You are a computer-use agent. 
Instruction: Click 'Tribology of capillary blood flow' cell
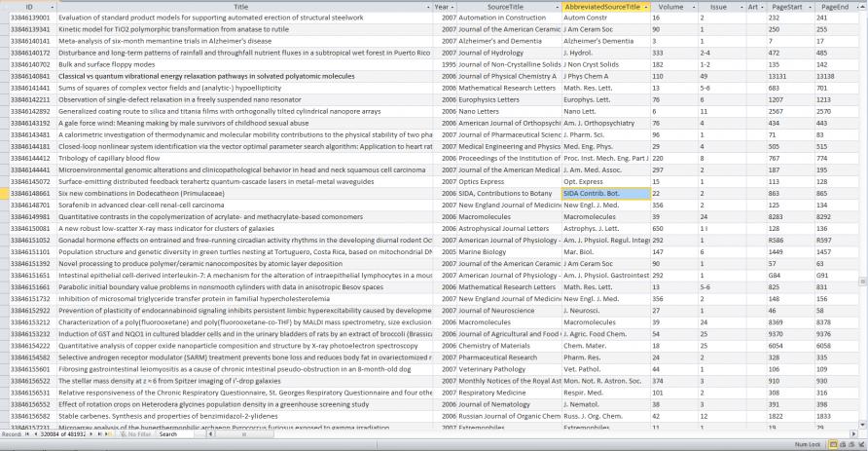click(244, 159)
